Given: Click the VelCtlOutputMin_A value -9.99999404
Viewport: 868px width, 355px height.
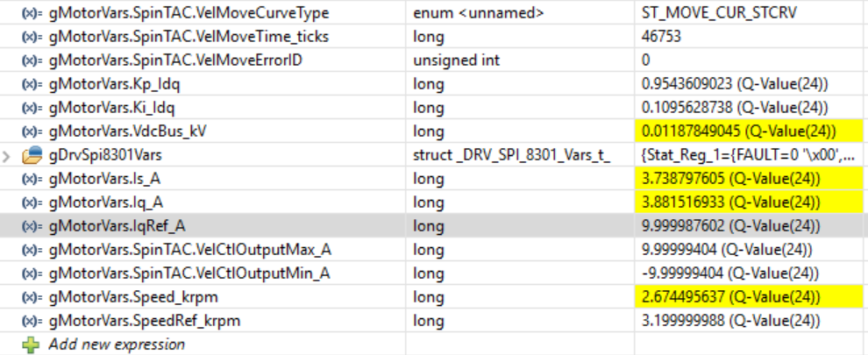Looking at the screenshot, I should (733, 273).
